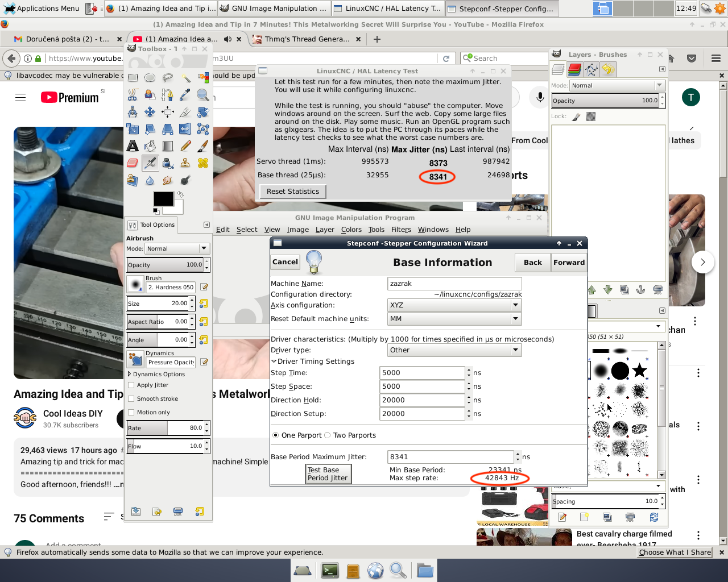The image size is (728, 582).
Task: Enable the Smooth stroke checkbox
Action: 131,399
